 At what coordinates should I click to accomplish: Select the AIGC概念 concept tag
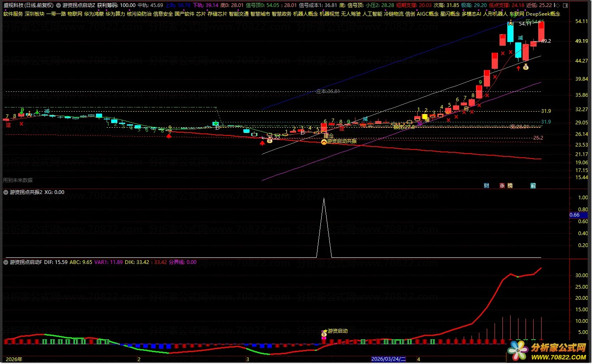click(x=427, y=14)
